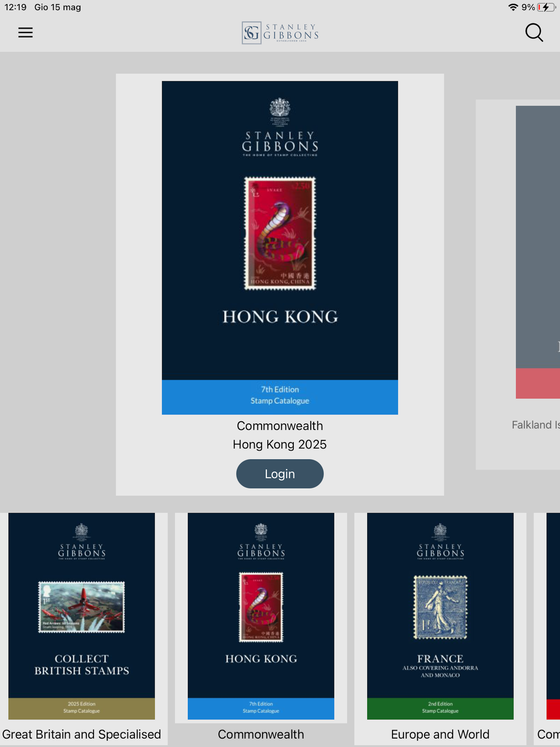
Task: Tap the Falkland Islands catalogue card
Action: pyautogui.click(x=518, y=284)
